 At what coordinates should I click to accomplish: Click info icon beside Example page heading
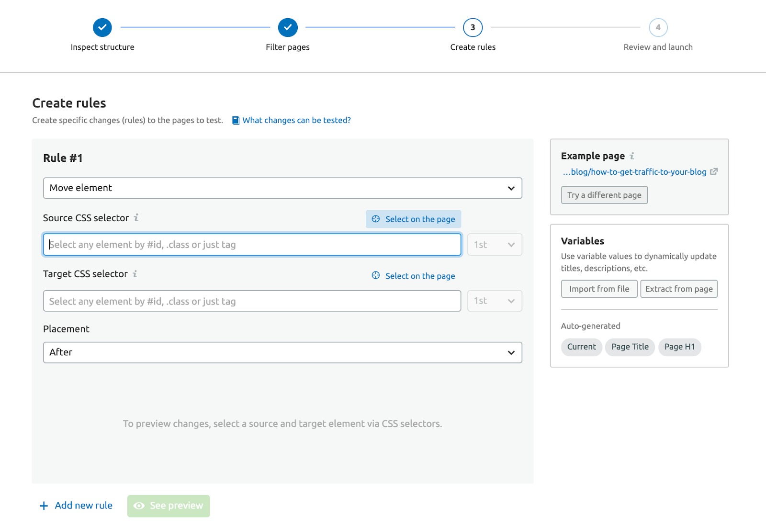click(632, 156)
